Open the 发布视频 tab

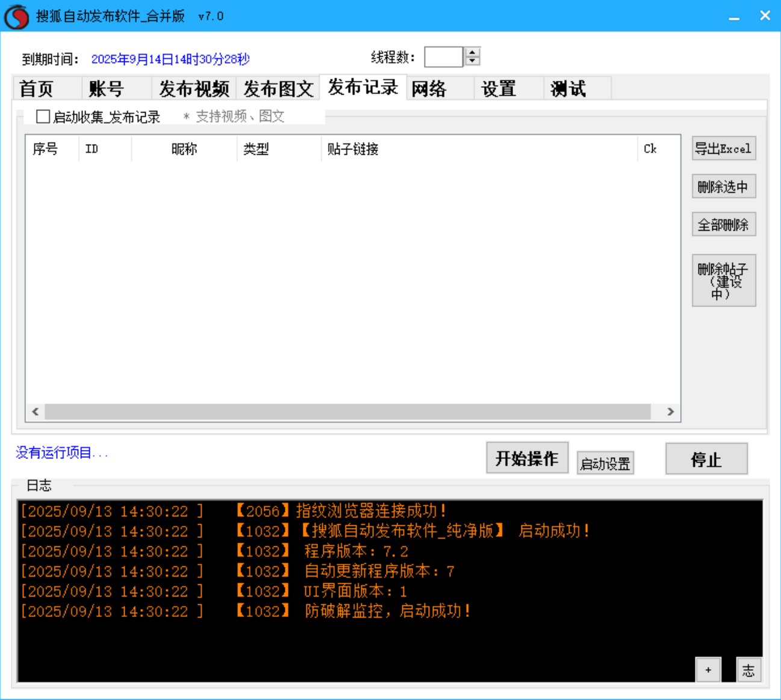(194, 89)
